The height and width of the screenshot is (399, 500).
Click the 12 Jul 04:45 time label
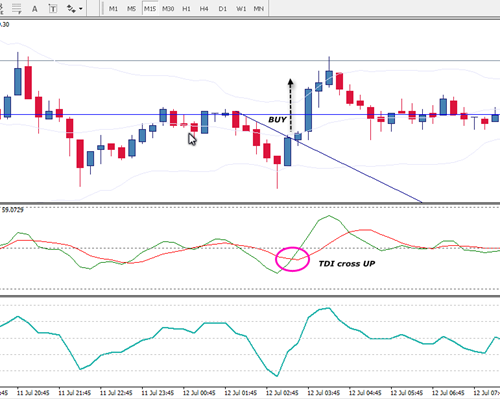(x=365, y=393)
